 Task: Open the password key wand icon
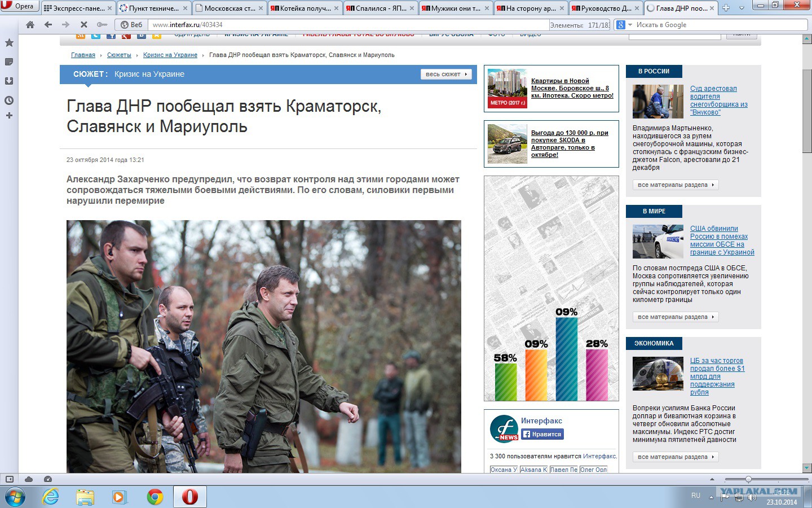(x=101, y=25)
